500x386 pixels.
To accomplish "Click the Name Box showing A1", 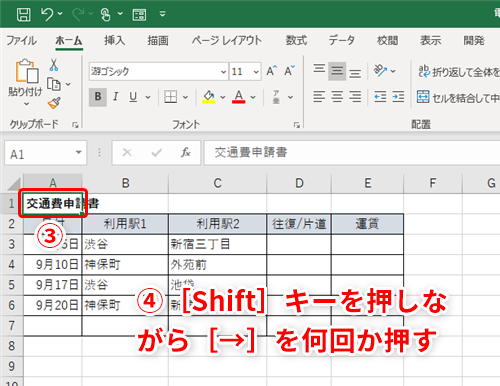I will click(x=39, y=153).
